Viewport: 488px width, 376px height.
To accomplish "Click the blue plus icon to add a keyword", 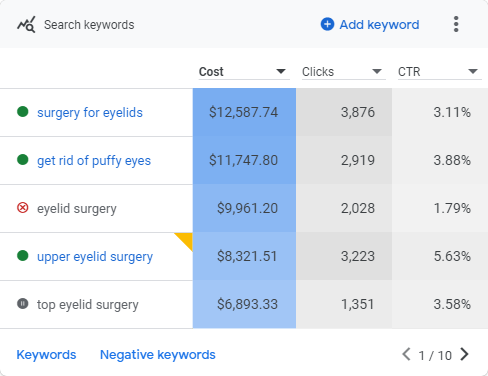I will coord(327,24).
